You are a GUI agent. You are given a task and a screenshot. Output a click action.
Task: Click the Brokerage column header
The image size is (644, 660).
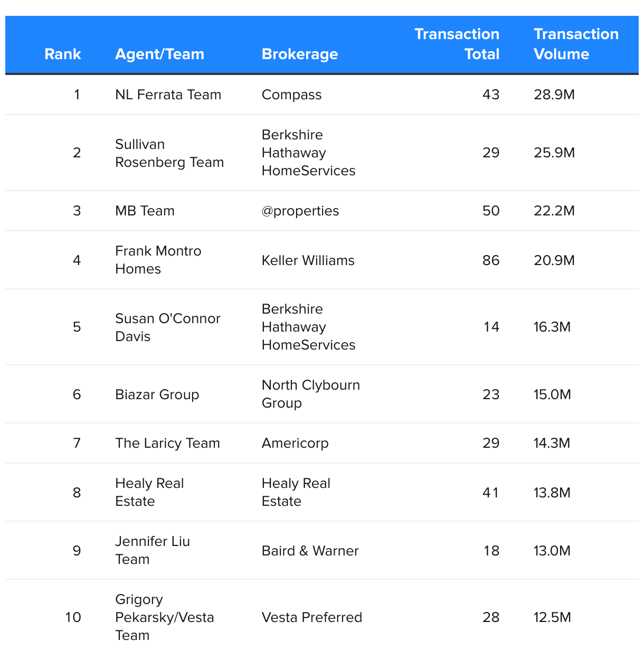(x=300, y=54)
